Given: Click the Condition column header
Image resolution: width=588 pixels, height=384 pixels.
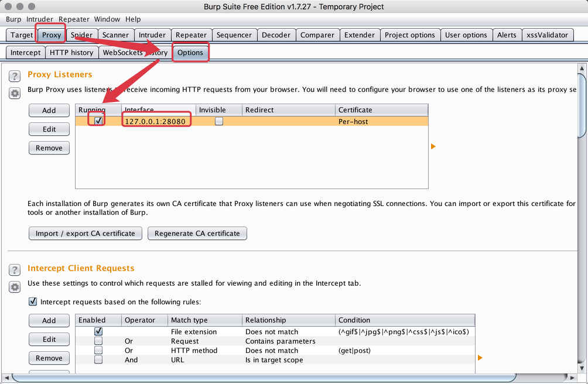Looking at the screenshot, I should pyautogui.click(x=405, y=320).
